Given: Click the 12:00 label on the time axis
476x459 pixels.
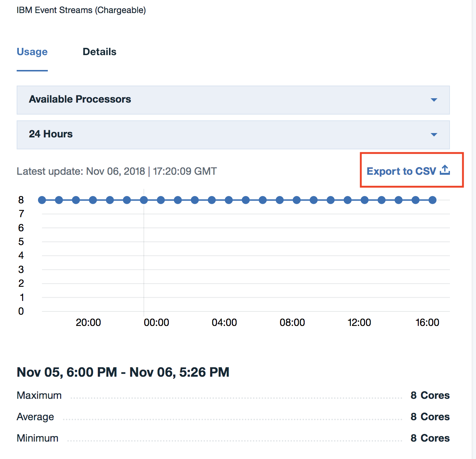Looking at the screenshot, I should 359,322.
